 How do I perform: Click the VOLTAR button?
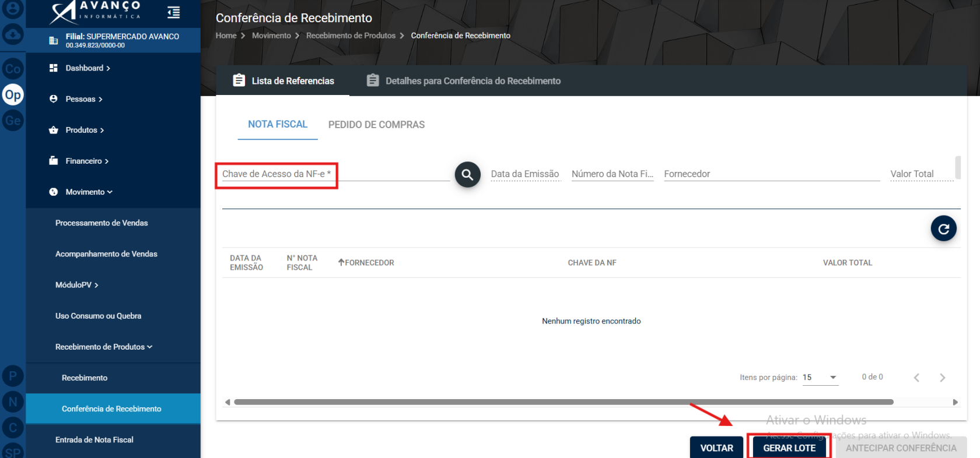coord(716,448)
